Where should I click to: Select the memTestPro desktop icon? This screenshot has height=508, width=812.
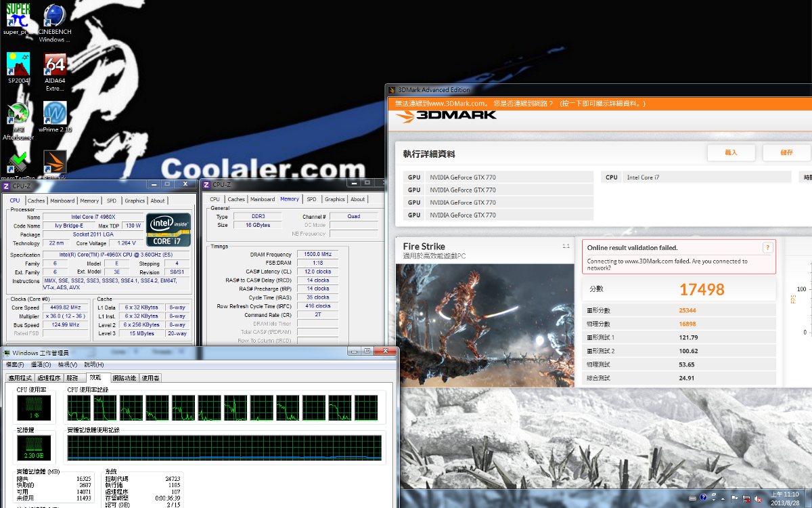click(x=18, y=165)
